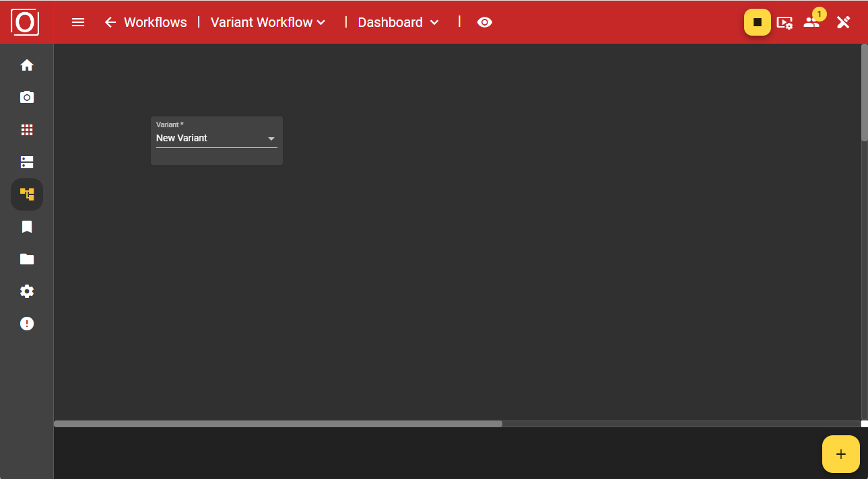
Task: Go back using the Workflows arrow
Action: pyautogui.click(x=110, y=22)
